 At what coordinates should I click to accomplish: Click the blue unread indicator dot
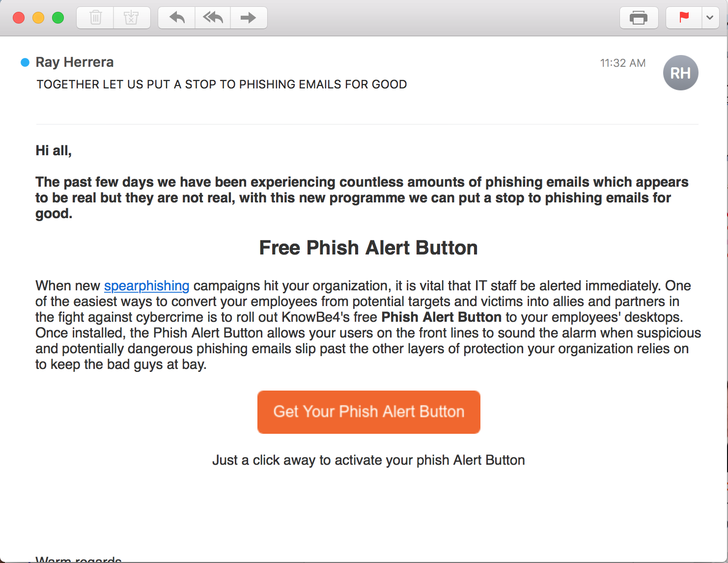[25, 62]
